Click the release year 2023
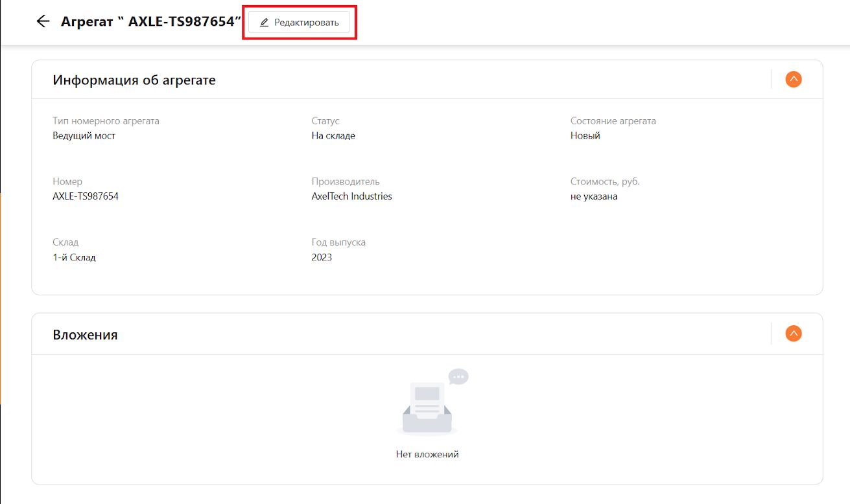 click(x=322, y=257)
